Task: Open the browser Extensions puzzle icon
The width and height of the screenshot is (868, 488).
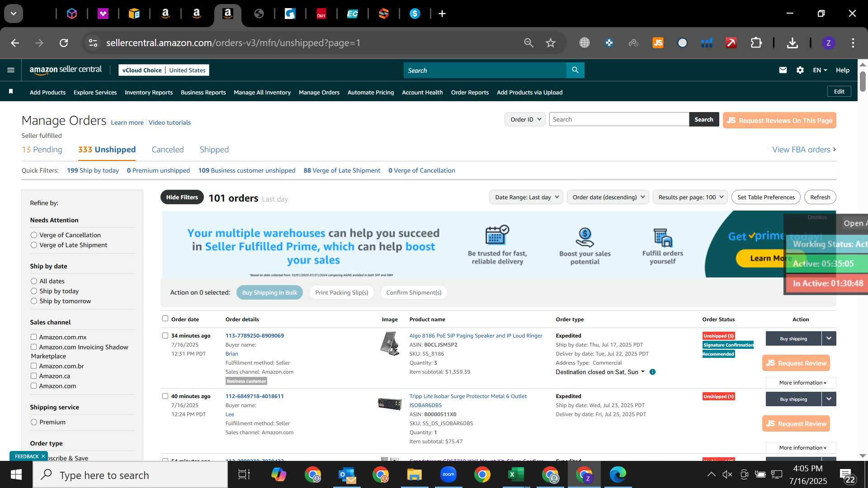Action: 756,43
